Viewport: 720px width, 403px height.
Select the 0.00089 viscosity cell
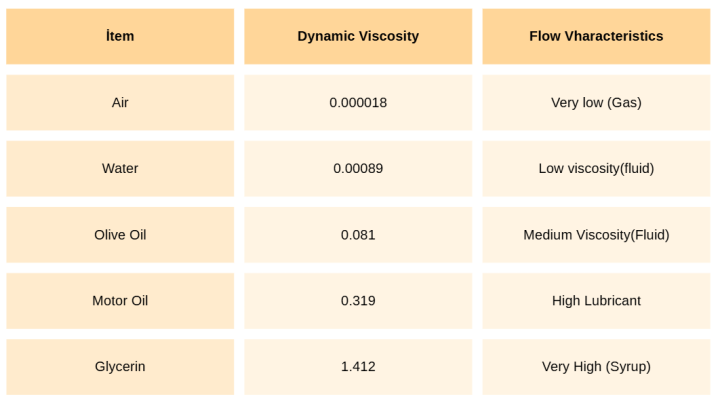[x=358, y=168]
